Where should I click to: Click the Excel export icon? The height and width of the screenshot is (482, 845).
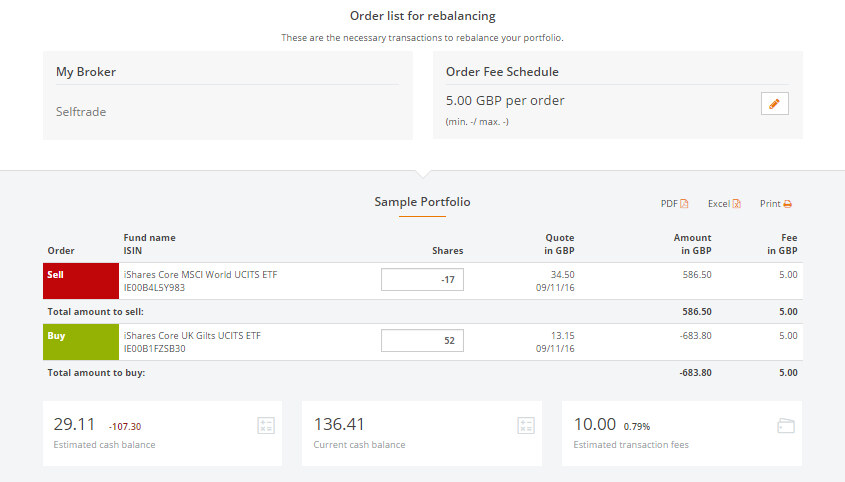737,204
